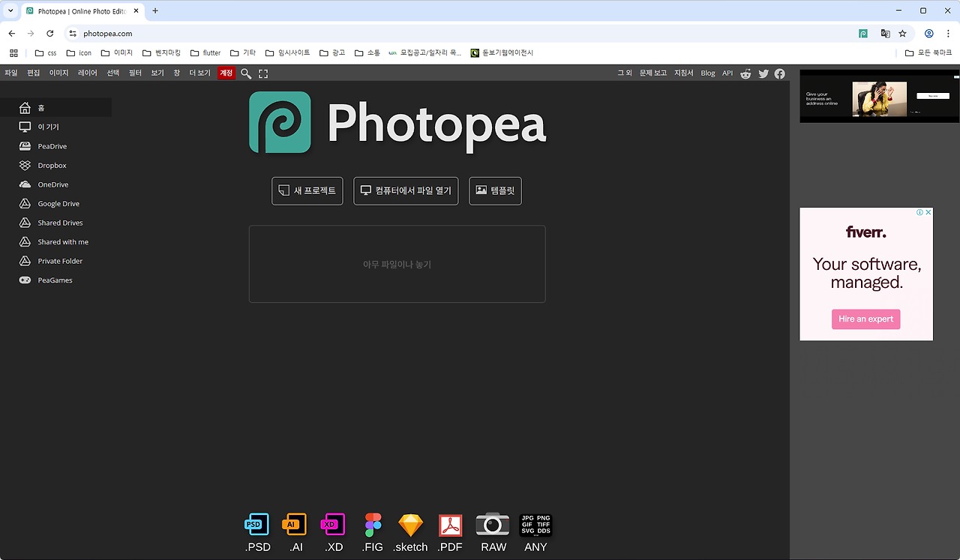Click the Fiverr ad info icon
Screen dimensions: 960x560
click(x=919, y=212)
